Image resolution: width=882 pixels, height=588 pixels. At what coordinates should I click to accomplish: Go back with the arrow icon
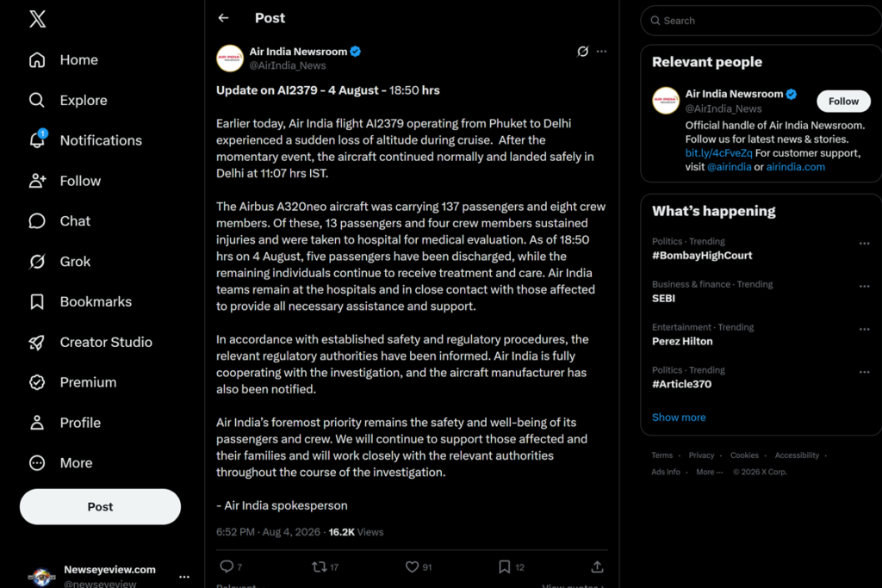[223, 18]
